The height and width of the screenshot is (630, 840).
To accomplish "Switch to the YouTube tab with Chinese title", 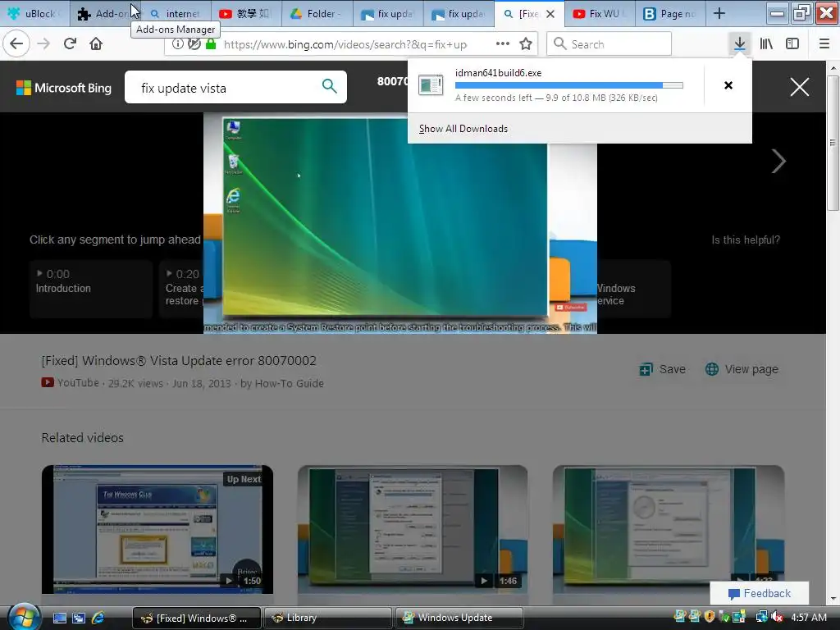I will (x=246, y=13).
